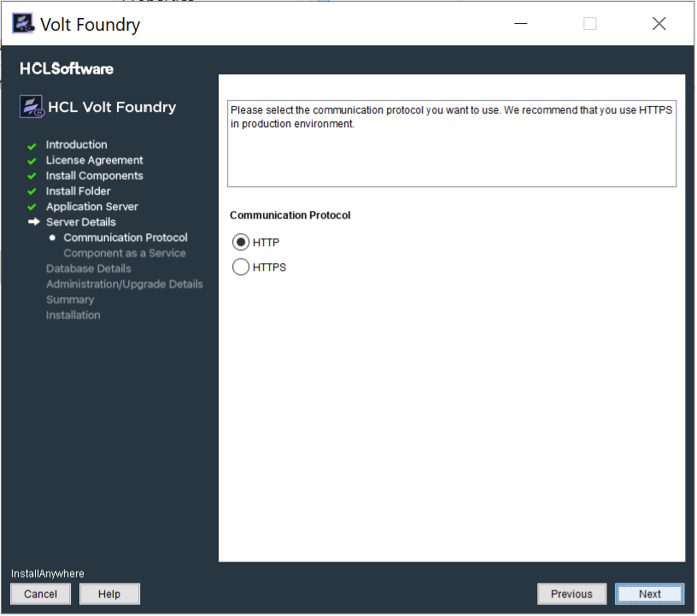Select the Introduction step

pos(77,145)
